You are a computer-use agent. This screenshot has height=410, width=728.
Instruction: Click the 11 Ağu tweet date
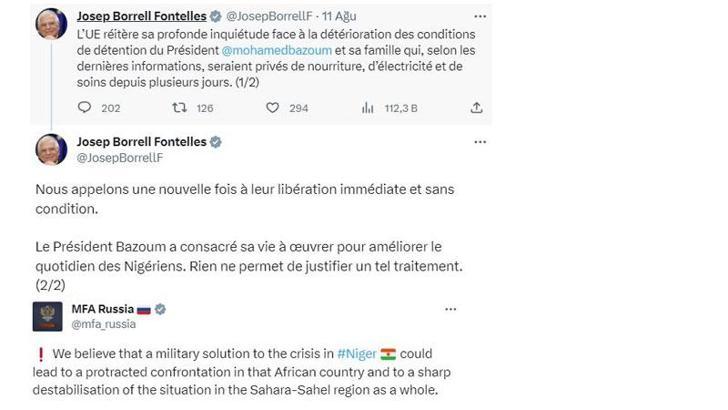click(x=340, y=17)
